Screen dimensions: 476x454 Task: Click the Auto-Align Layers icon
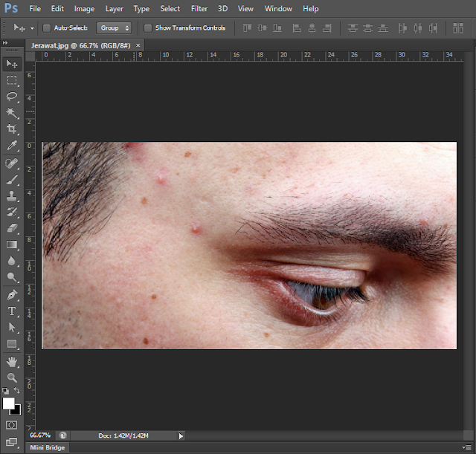(x=458, y=28)
